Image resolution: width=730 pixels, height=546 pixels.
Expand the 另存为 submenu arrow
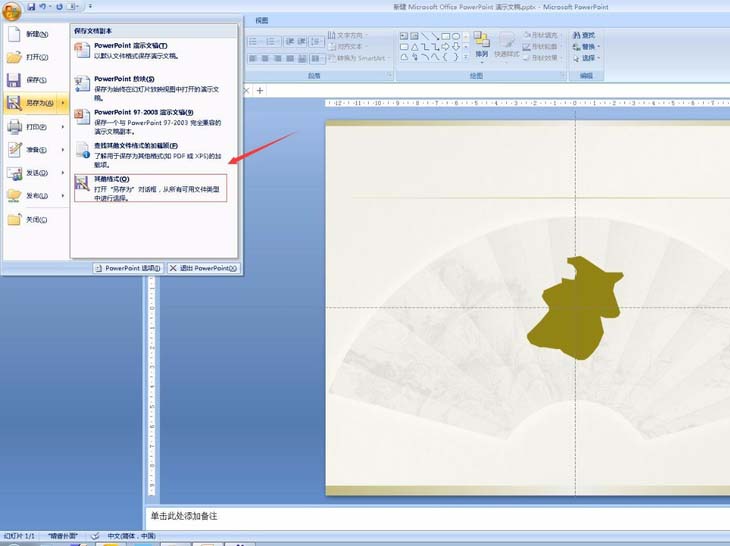coord(63,103)
